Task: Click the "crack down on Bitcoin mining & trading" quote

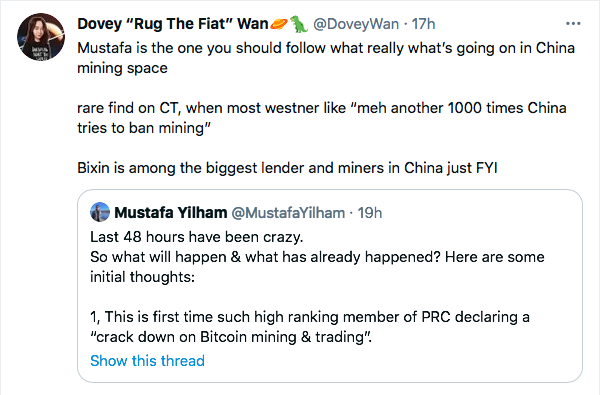Action: click(x=231, y=337)
